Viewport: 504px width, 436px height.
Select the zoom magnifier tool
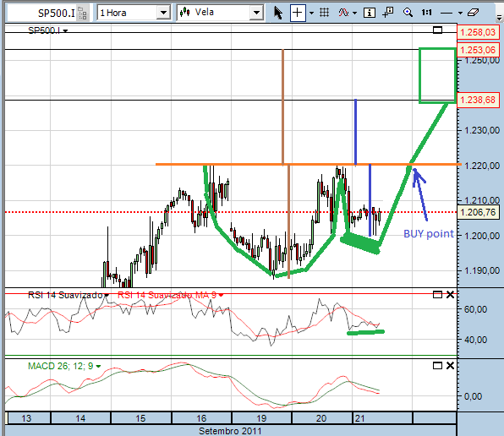408,13
